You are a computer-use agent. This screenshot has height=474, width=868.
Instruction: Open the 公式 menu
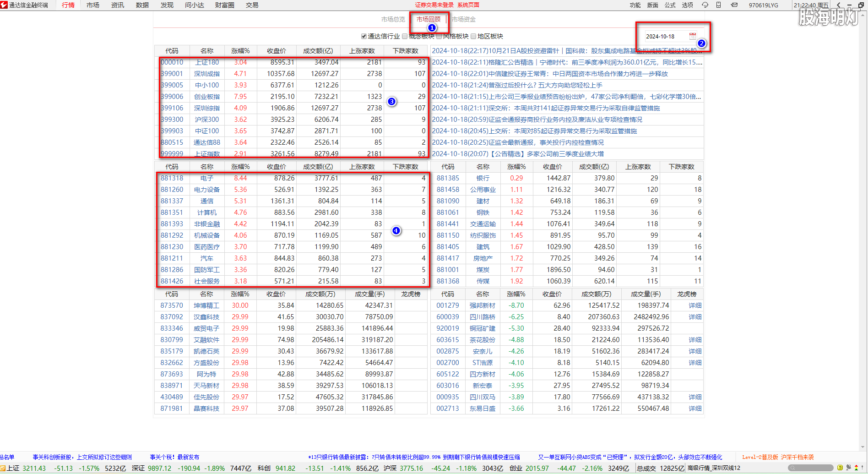670,5
